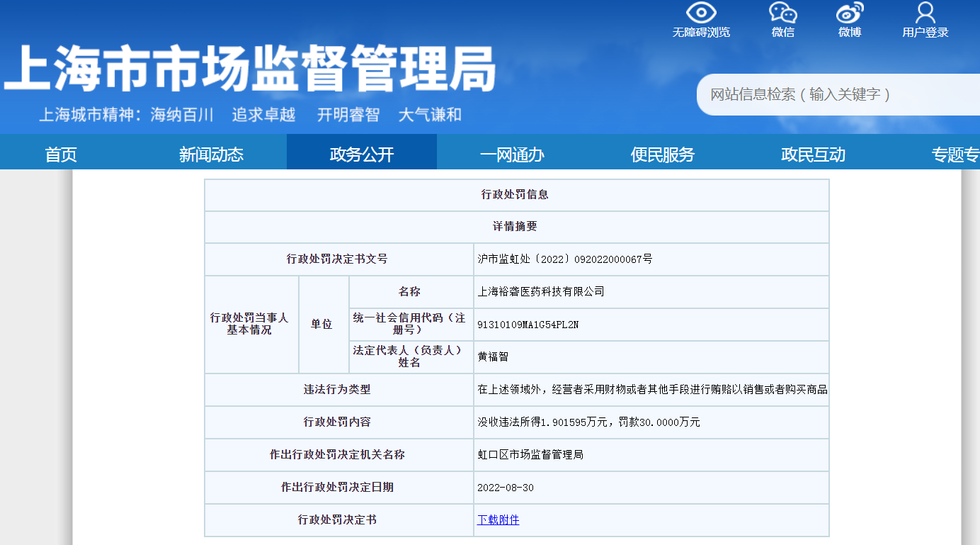Click the 法定代表人（负责人）姓名 label cell
The height and width of the screenshot is (545, 980).
(x=411, y=356)
